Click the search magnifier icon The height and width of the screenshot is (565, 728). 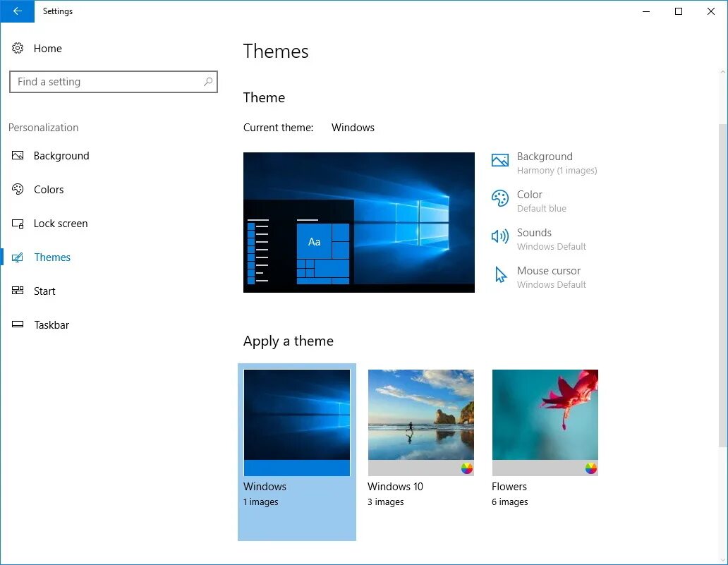click(208, 82)
